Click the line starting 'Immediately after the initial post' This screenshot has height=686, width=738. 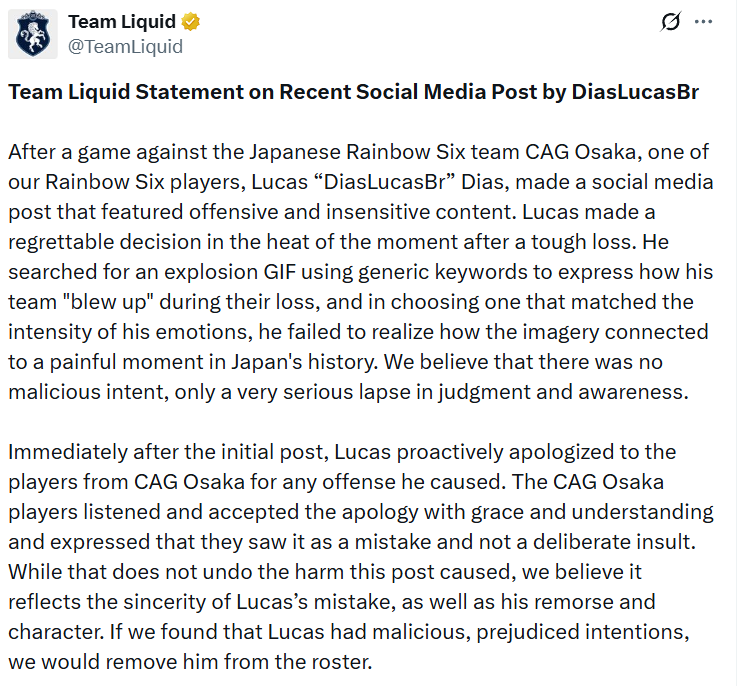[342, 452]
